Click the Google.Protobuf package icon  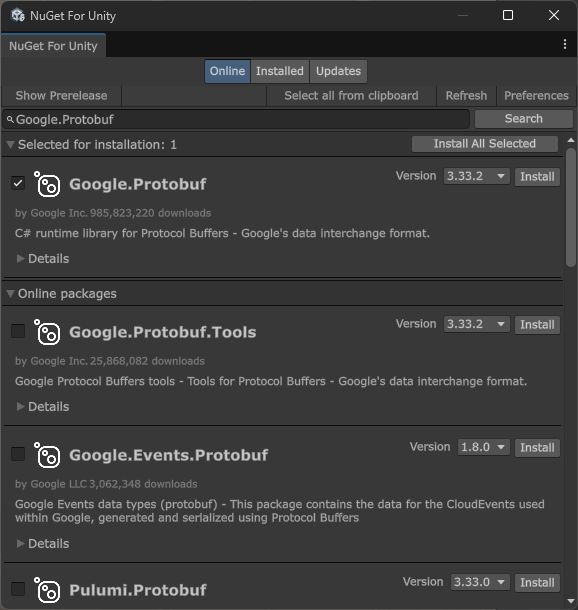[x=47, y=184]
